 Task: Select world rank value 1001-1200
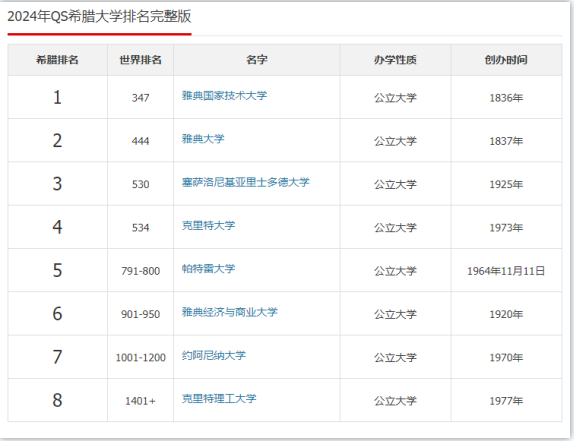[x=141, y=357]
